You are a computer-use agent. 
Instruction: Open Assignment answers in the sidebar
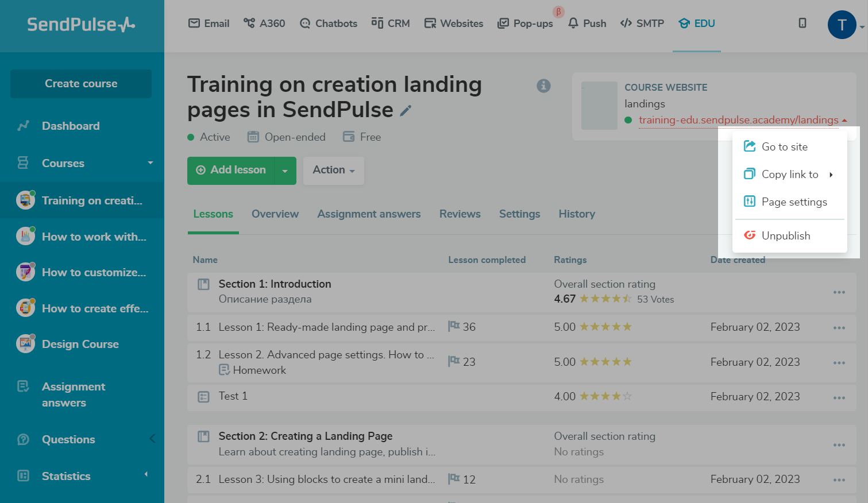click(x=74, y=394)
